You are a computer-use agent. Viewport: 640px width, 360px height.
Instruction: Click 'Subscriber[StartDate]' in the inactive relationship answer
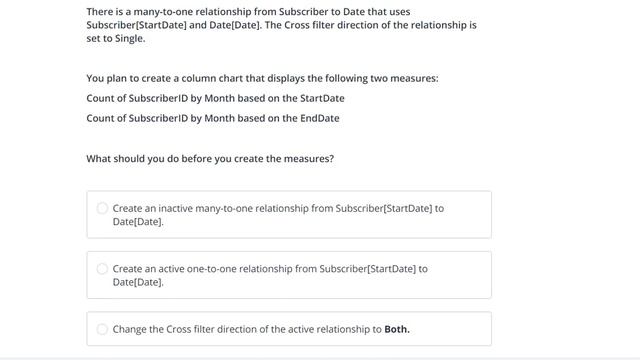click(x=384, y=208)
